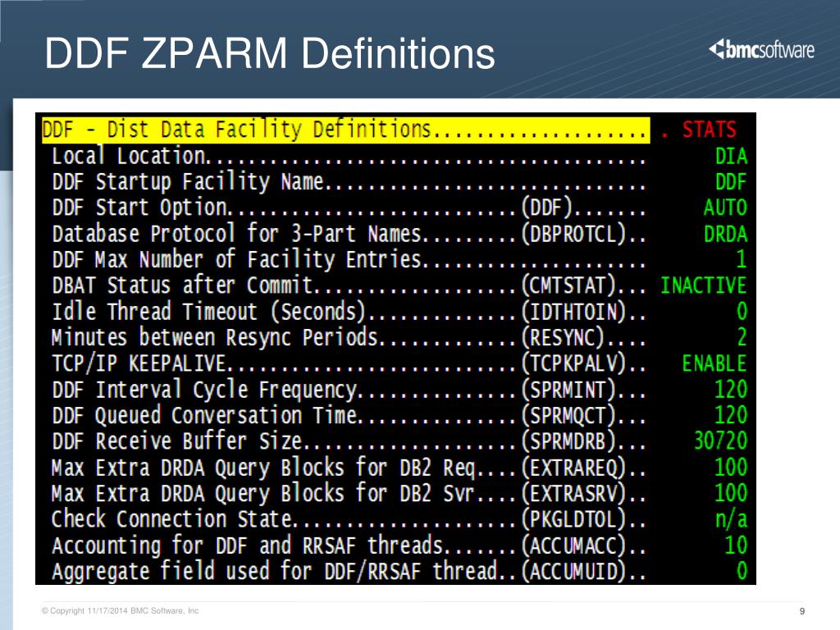Click the AUTO value for DDF Start Option
The width and height of the screenshot is (840, 630).
pos(725,208)
